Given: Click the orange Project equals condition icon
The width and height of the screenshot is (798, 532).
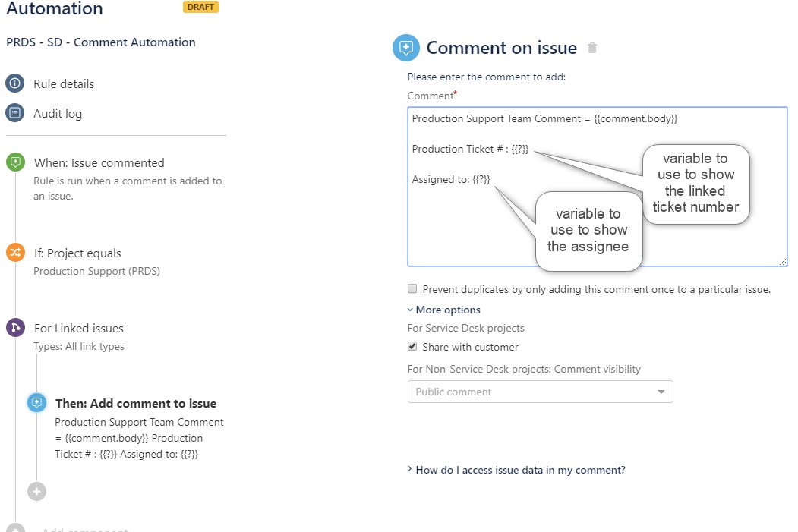Looking at the screenshot, I should (x=15, y=253).
